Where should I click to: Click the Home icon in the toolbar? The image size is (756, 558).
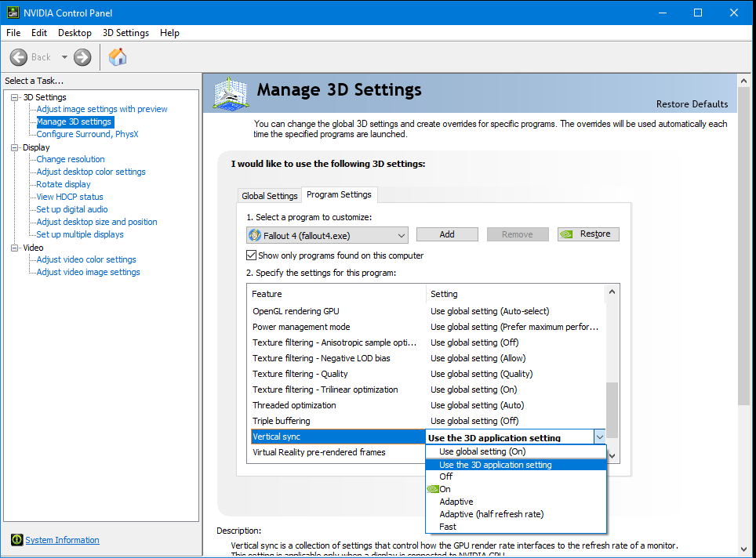click(118, 57)
